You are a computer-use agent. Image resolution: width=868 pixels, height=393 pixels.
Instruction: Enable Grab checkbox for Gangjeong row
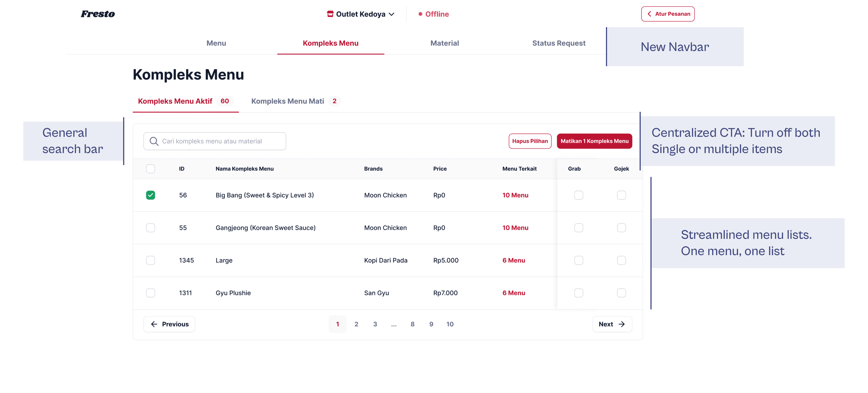tap(579, 228)
